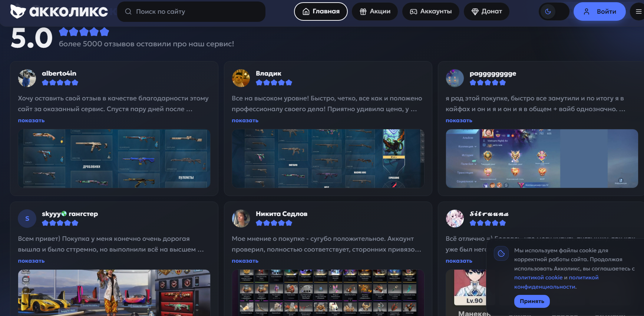Open Владик's weapon skins screenshot
Viewport: 644px width, 316px height.
click(328, 159)
